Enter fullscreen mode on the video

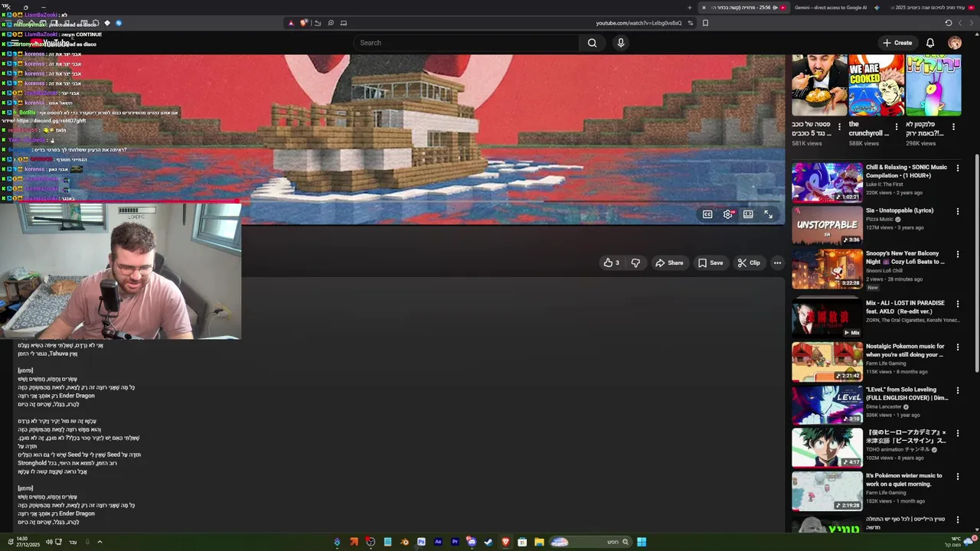tap(768, 214)
